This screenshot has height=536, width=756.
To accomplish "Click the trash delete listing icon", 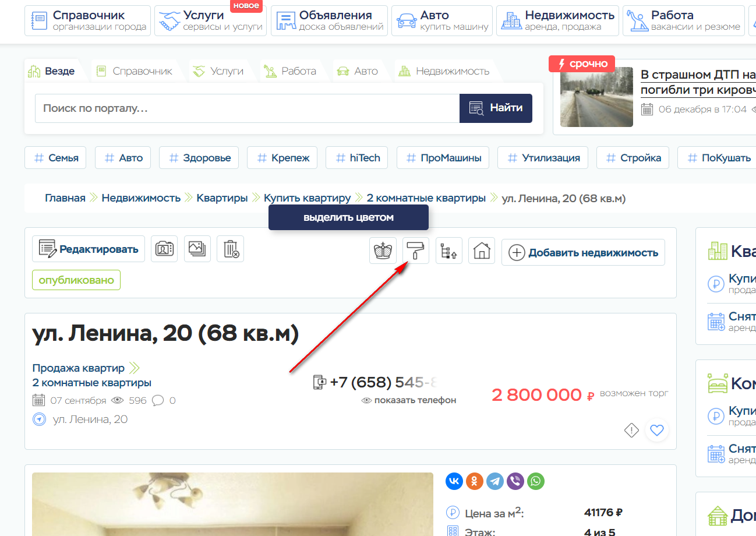I will point(230,249).
